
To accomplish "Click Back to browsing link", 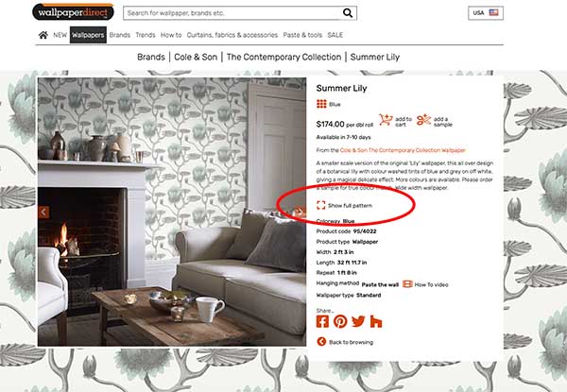I will click(345, 342).
